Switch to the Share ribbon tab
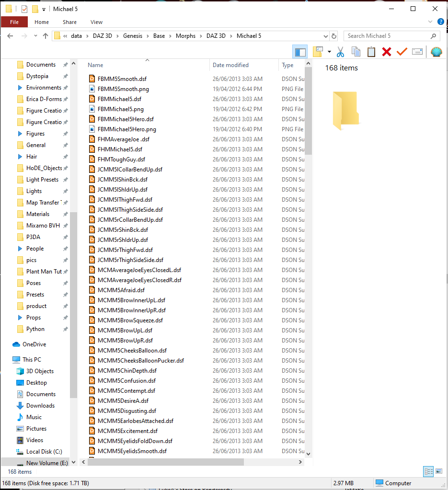Screen dimensions: 448x490 pyautogui.click(x=69, y=22)
